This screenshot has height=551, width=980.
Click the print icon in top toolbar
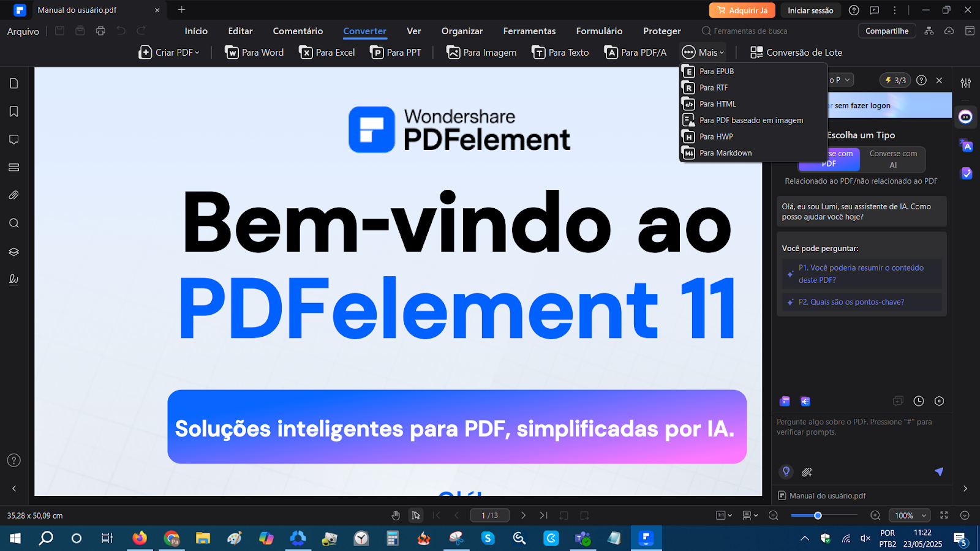[x=100, y=31]
